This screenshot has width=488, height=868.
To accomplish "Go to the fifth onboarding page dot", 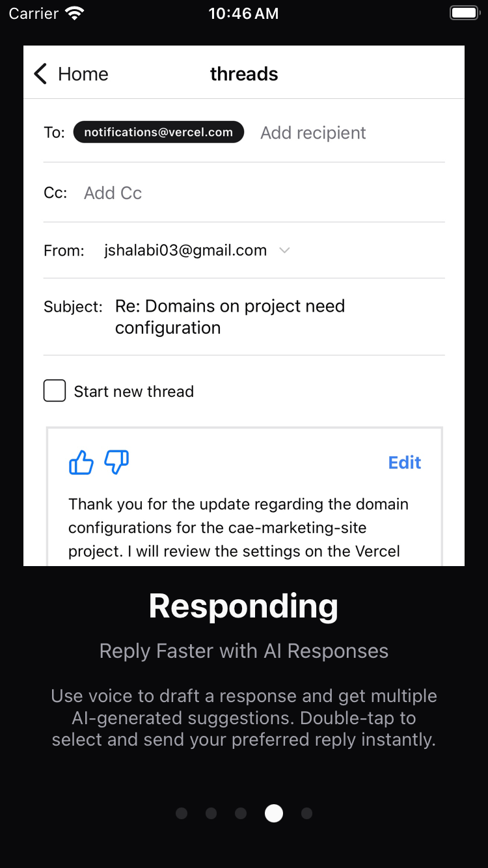I will (x=307, y=813).
